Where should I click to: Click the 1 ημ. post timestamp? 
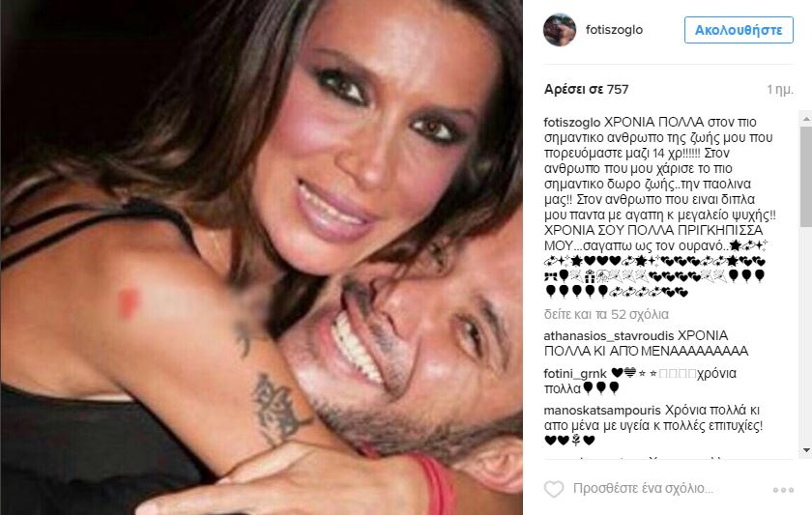coord(780,90)
